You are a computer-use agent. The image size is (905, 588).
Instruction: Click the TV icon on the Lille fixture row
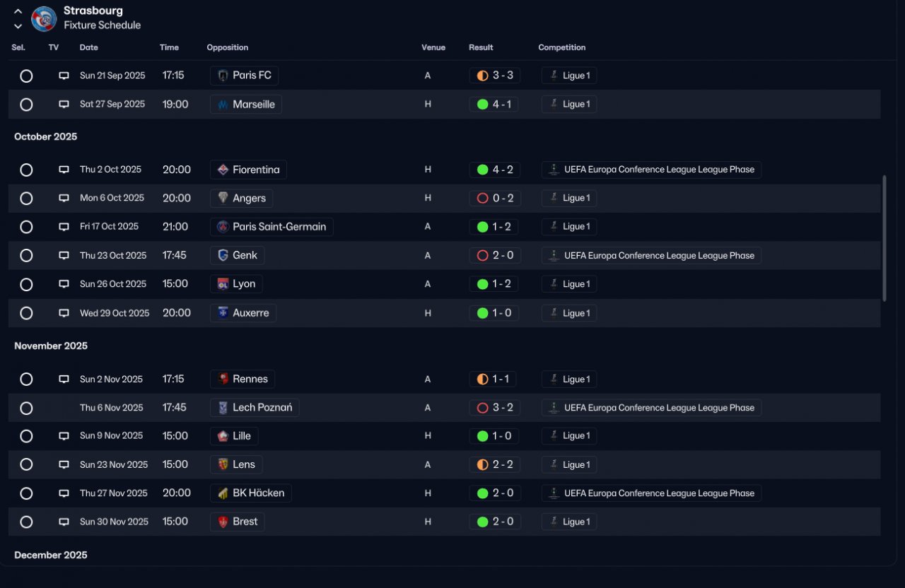click(64, 436)
